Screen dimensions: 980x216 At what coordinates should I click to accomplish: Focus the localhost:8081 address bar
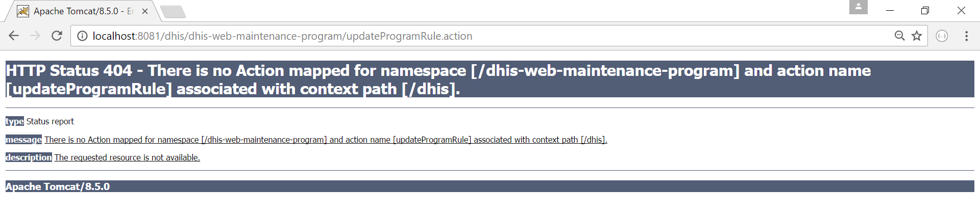pos(459,36)
